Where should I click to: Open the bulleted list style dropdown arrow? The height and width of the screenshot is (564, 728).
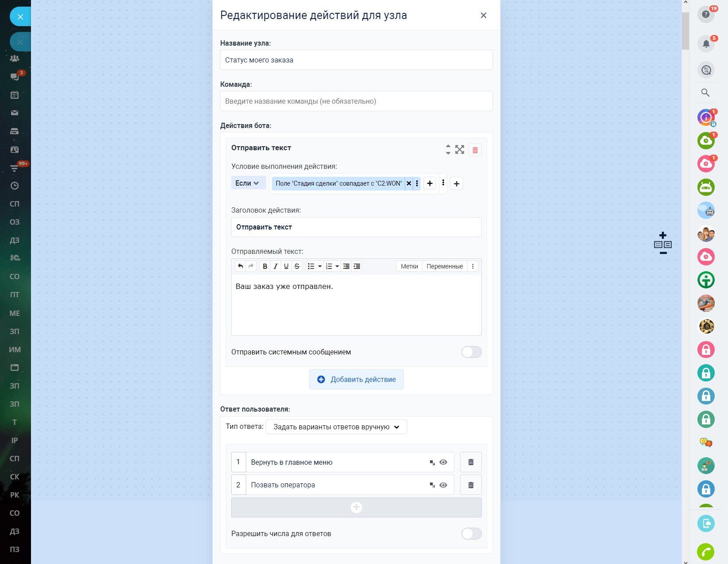(320, 266)
